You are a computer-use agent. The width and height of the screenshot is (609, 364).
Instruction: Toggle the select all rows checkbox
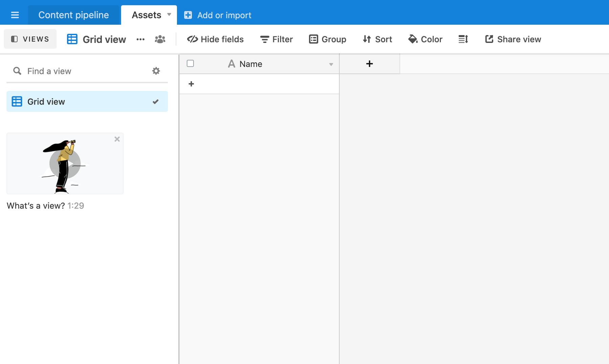pyautogui.click(x=190, y=64)
